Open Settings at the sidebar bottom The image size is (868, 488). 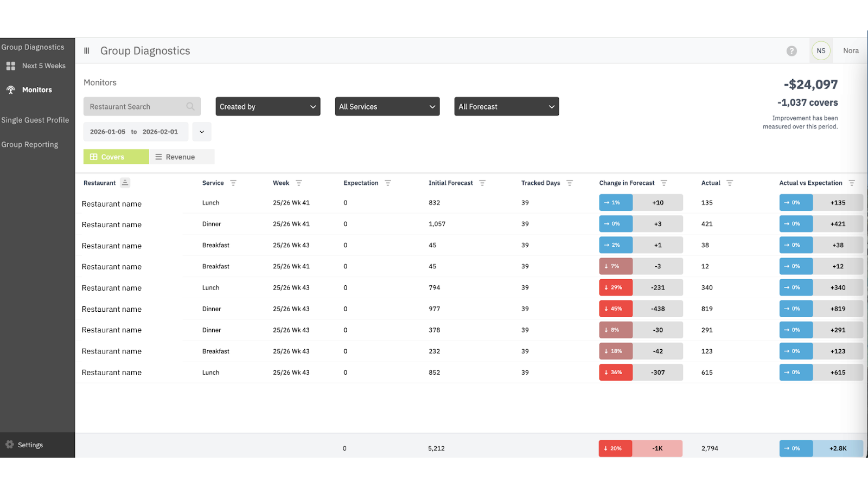pyautogui.click(x=30, y=445)
